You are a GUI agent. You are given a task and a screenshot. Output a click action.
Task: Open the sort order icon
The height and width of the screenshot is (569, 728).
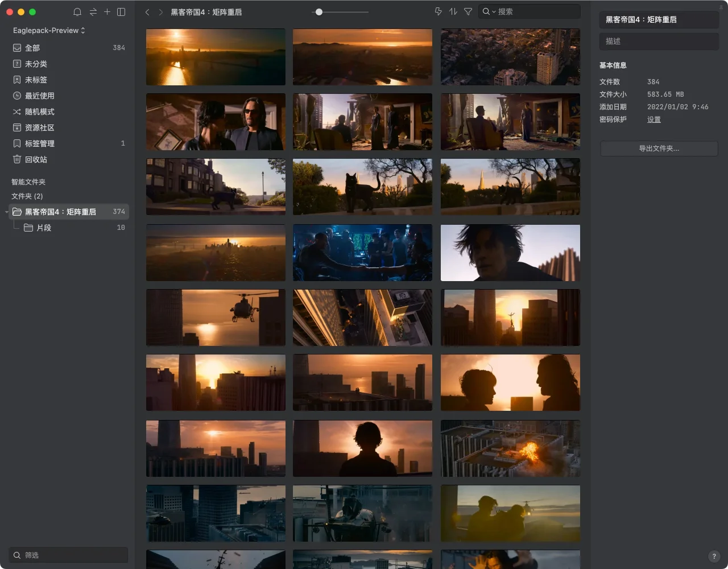[x=453, y=11]
